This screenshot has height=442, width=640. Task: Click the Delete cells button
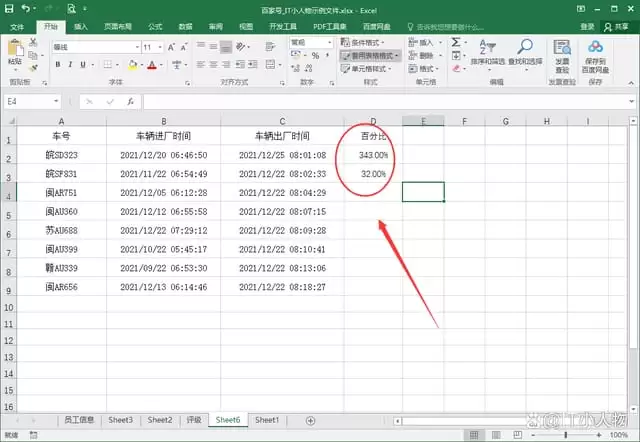tap(425, 56)
